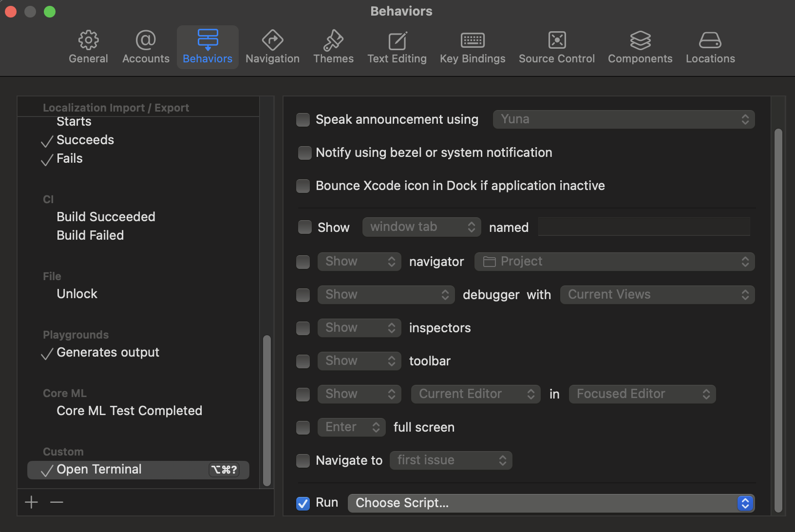
Task: Click the actions pane scrollbar
Action: click(778, 320)
